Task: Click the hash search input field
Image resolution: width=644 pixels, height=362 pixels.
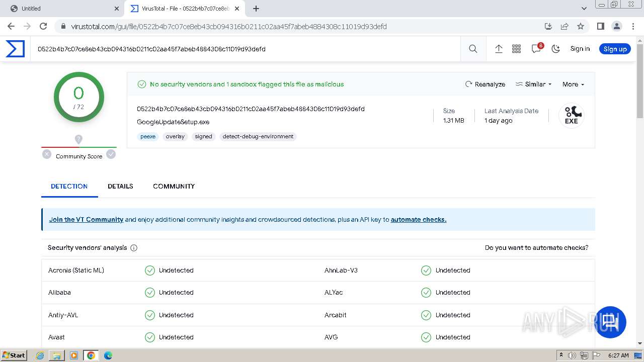Action: 247,49
